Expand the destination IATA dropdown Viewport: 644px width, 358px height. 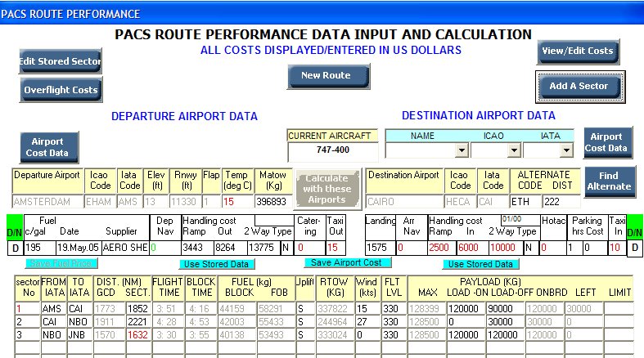(566, 150)
